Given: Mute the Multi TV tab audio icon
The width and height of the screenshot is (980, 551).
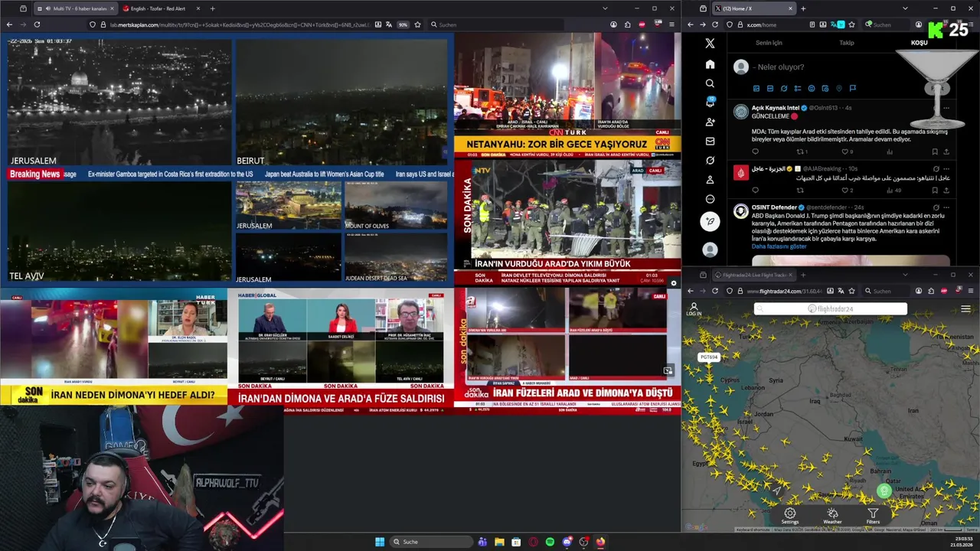Looking at the screenshot, I should (x=48, y=8).
